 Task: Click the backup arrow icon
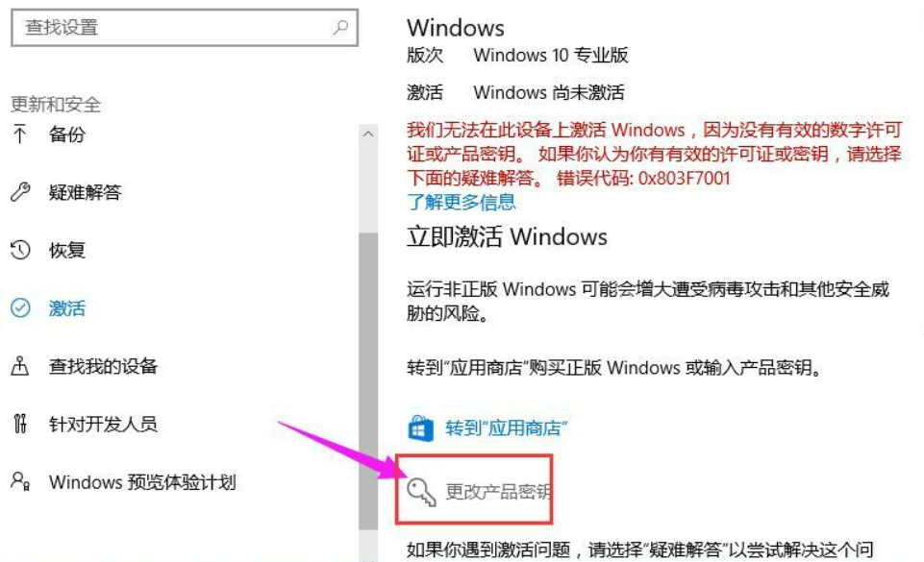point(20,134)
